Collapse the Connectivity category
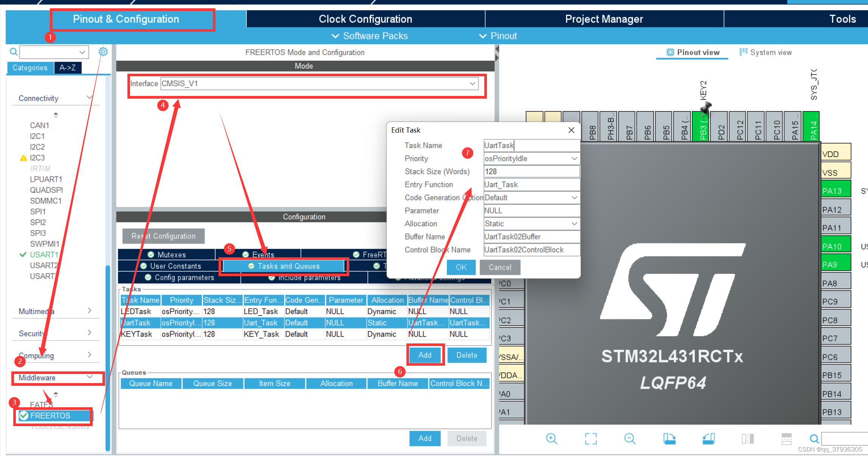 [89, 97]
